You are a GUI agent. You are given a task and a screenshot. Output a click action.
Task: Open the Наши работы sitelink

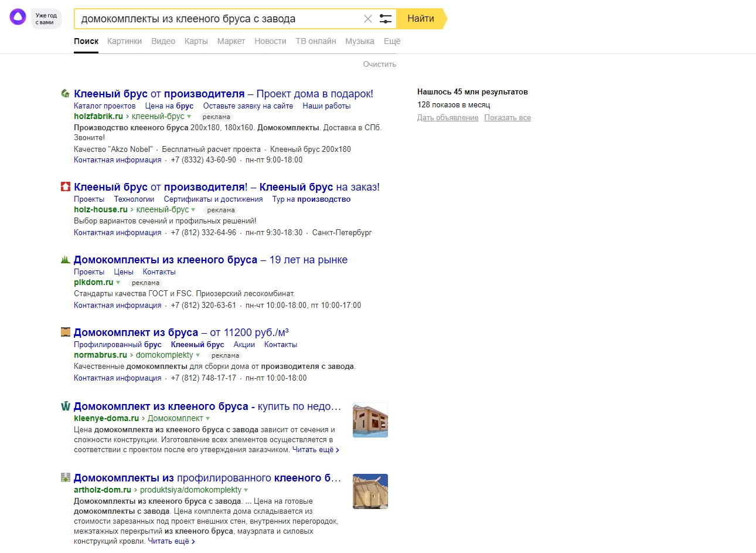tap(326, 106)
